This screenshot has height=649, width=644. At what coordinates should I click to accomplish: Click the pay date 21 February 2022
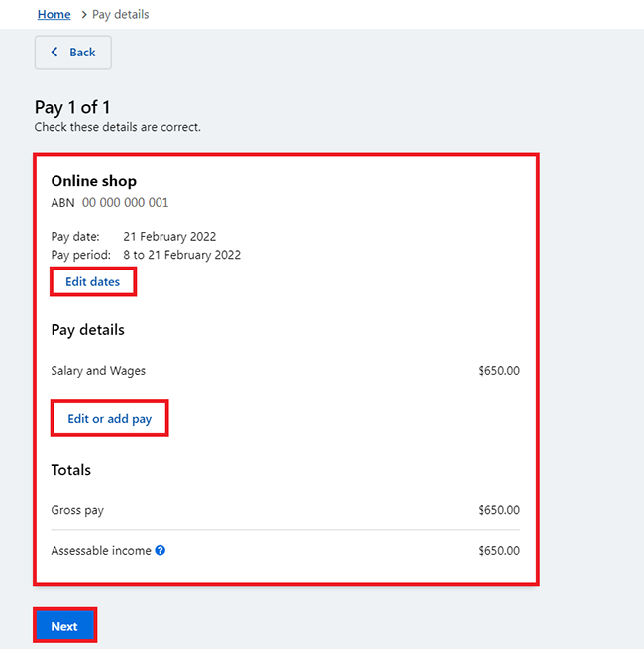pyautogui.click(x=169, y=237)
